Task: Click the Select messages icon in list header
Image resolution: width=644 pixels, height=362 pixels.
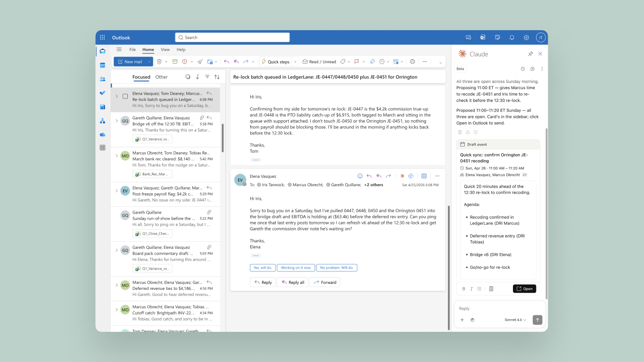Action: point(188,77)
